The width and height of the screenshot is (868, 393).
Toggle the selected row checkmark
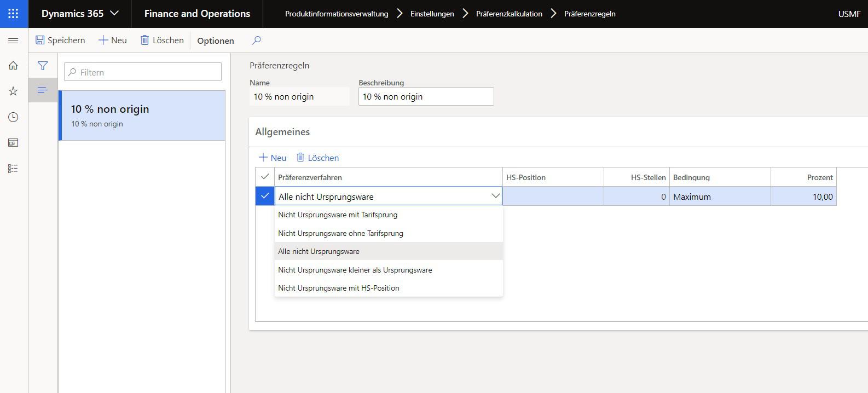coord(265,196)
